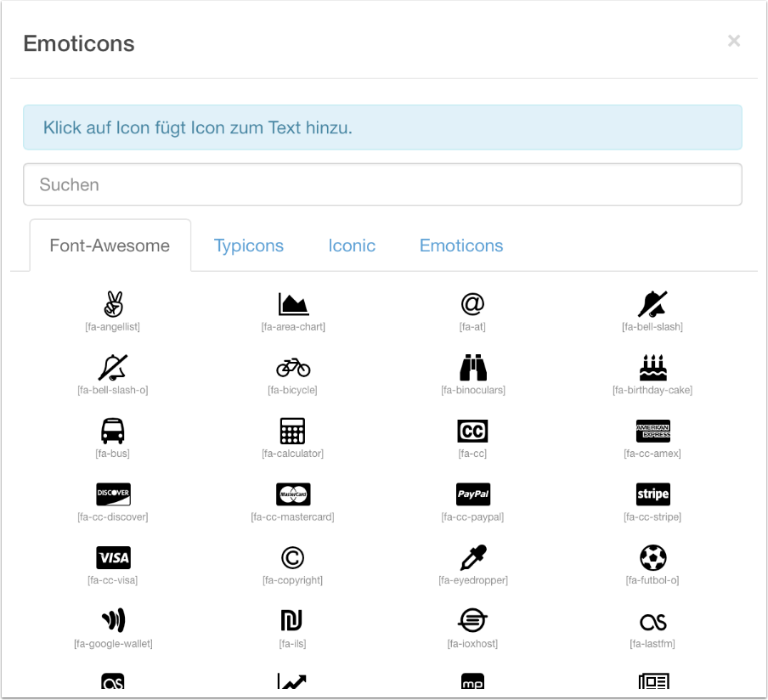Insert the fa-binoculars icon
The image size is (768, 700).
[x=472, y=368]
